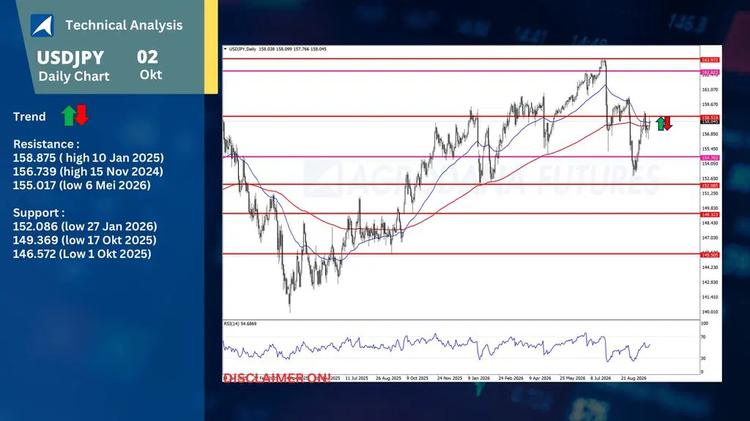
Task: Click the RSI scale value "70"
Action: coord(703,337)
